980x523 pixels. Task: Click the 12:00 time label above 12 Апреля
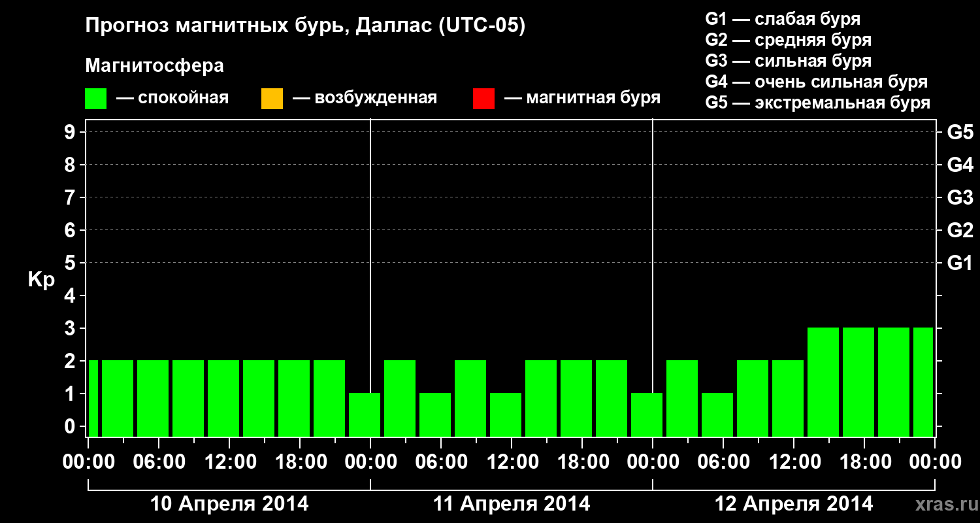pos(794,462)
